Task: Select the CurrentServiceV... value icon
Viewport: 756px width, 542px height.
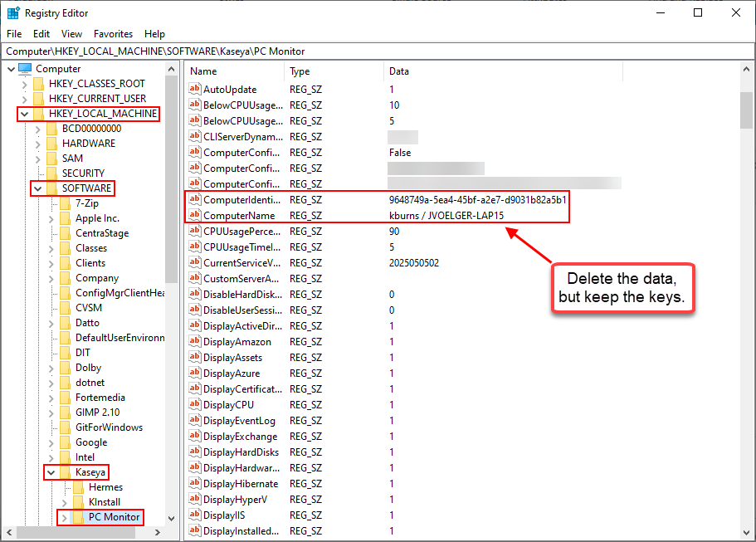Action: pyautogui.click(x=195, y=262)
